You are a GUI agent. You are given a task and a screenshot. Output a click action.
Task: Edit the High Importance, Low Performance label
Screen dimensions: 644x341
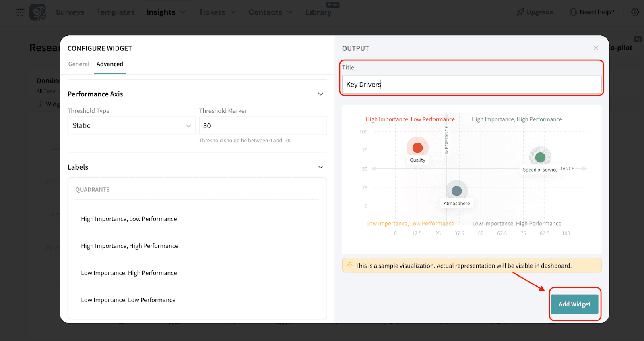(x=129, y=219)
